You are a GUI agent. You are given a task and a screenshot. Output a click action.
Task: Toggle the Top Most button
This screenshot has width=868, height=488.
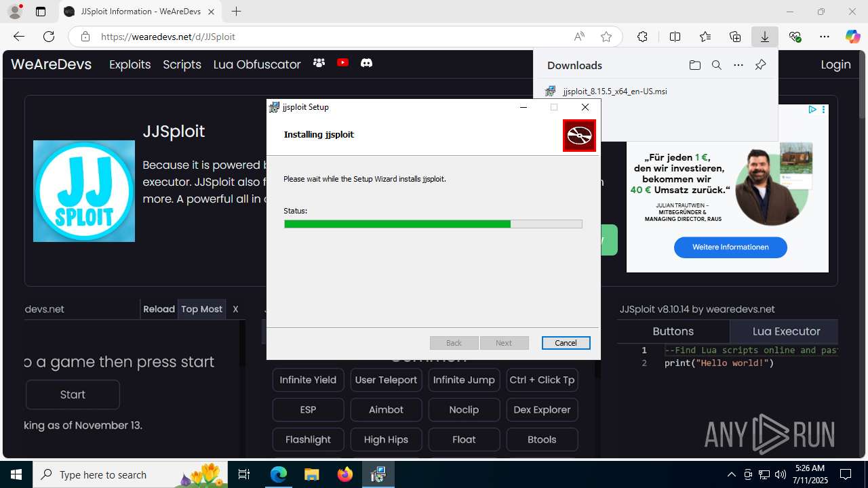pyautogui.click(x=201, y=309)
